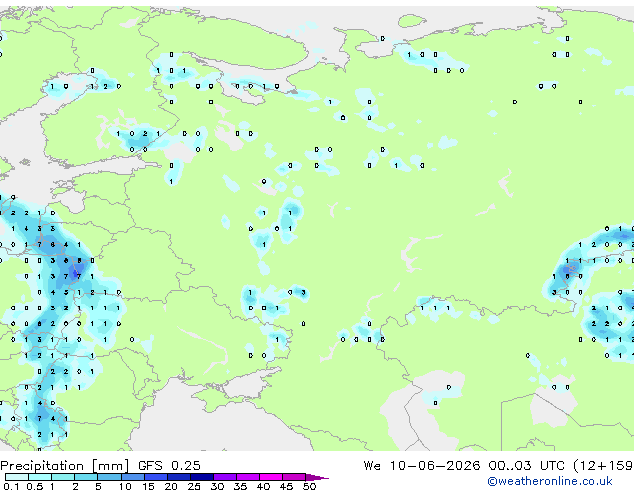Viewport: 634px width, 490px height.
Task: Pick the palest cyan legend swatch above 0.1
Action: tap(17, 477)
